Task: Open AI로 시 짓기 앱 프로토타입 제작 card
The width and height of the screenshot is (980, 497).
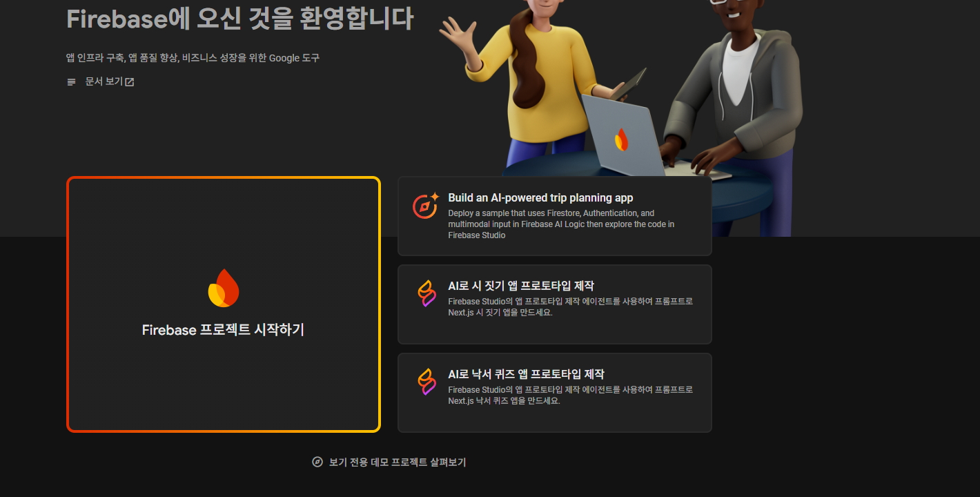Action: (x=555, y=304)
